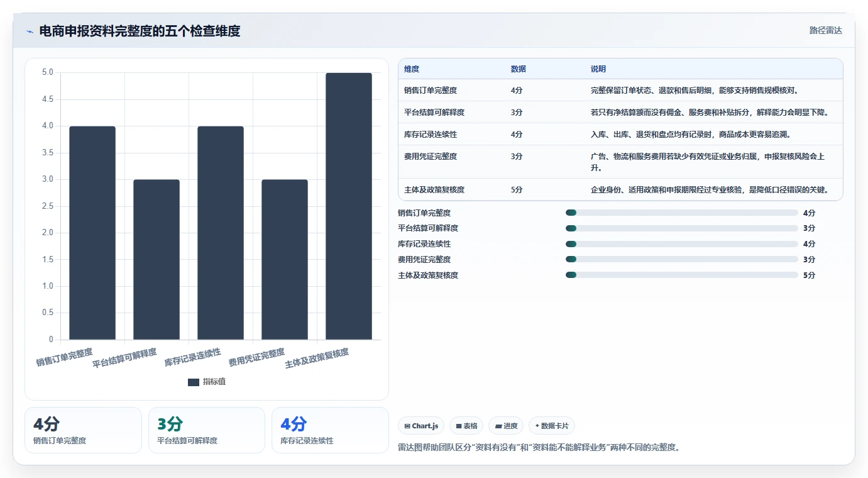This screenshot has width=868, height=478.
Task: Click the 平台结算可解释度 progress bar
Action: (x=682, y=228)
